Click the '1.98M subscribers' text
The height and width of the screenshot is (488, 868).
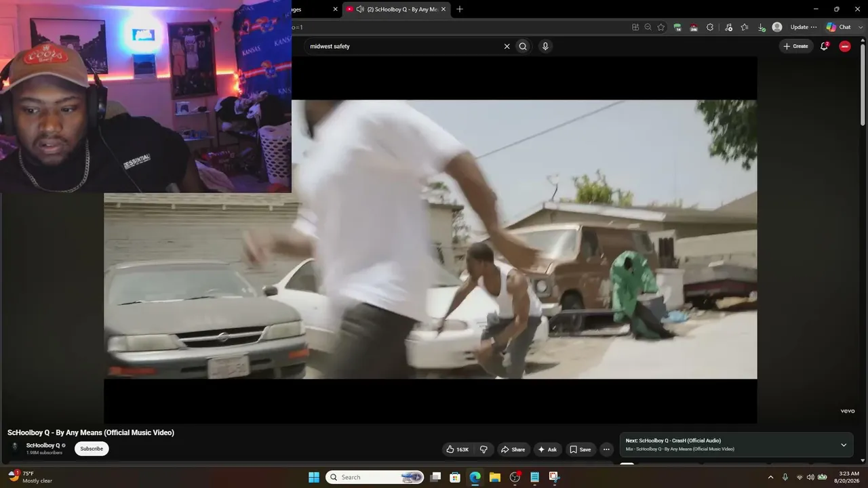tap(44, 453)
